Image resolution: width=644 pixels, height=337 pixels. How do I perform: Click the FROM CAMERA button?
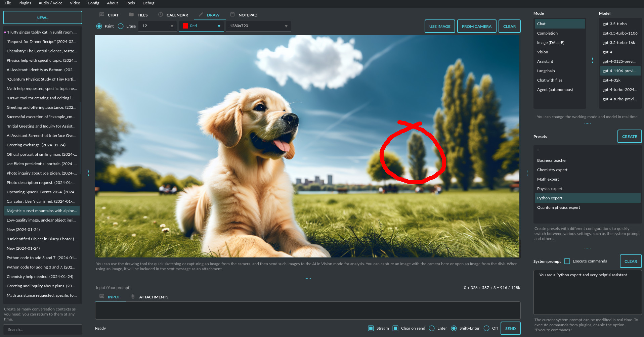[x=477, y=26]
